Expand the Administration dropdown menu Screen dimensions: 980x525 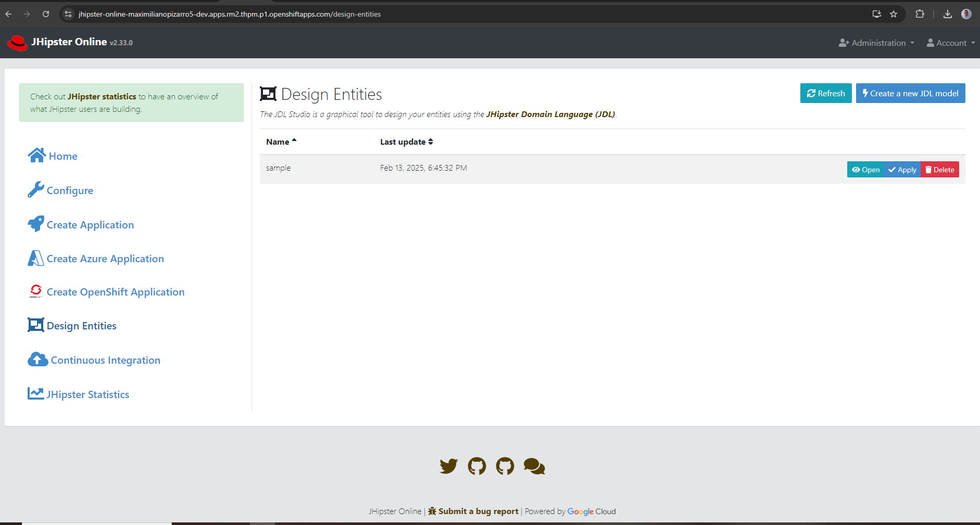876,43
